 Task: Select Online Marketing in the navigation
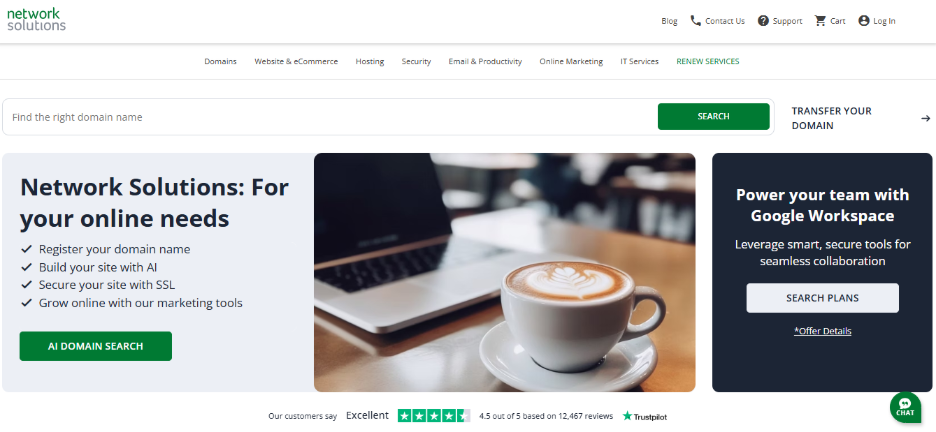571,61
